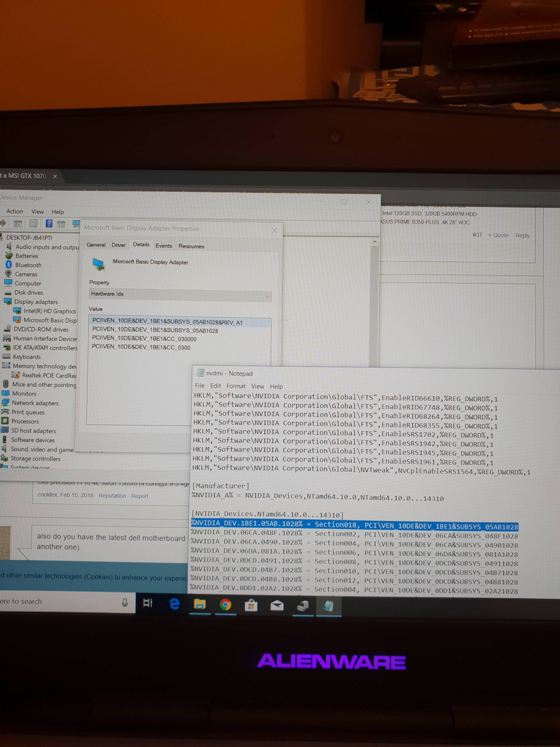Click the + Quote link on forum post
The image size is (560, 747).
pyautogui.click(x=498, y=235)
